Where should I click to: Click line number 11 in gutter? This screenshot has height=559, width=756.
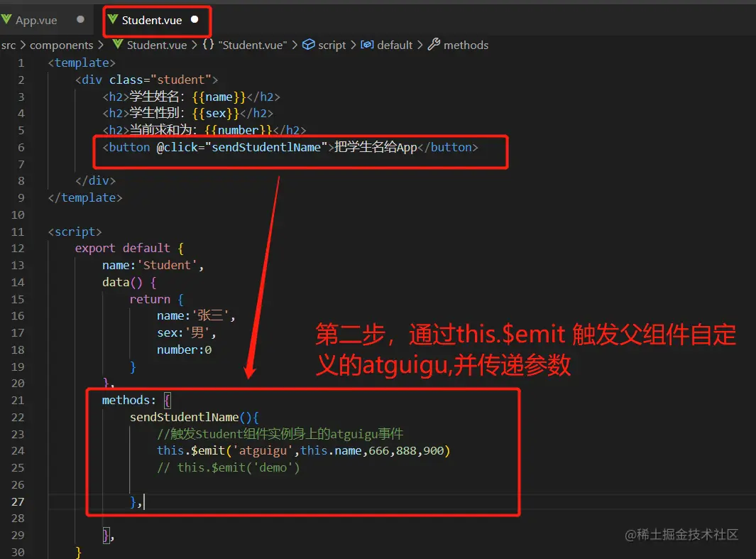(18, 232)
